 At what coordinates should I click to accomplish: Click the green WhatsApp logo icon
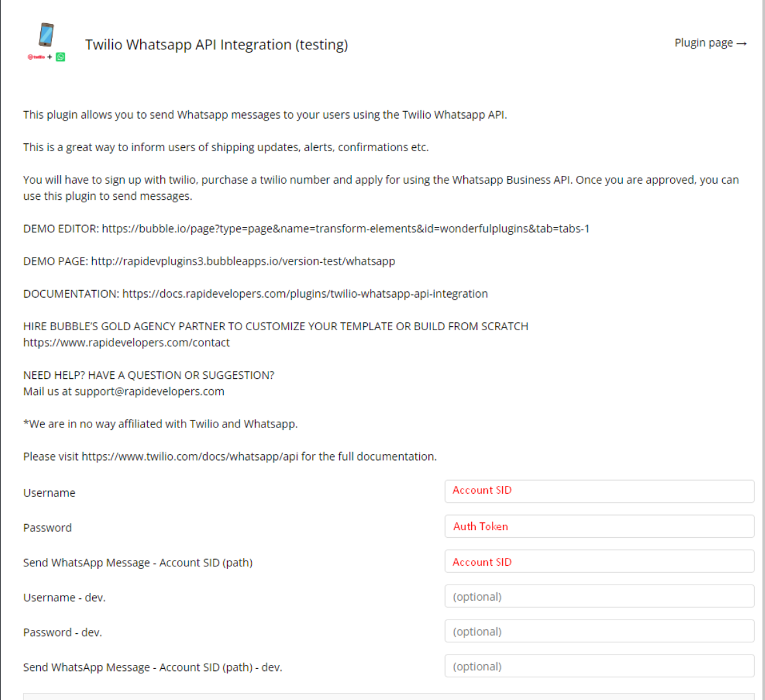60,57
